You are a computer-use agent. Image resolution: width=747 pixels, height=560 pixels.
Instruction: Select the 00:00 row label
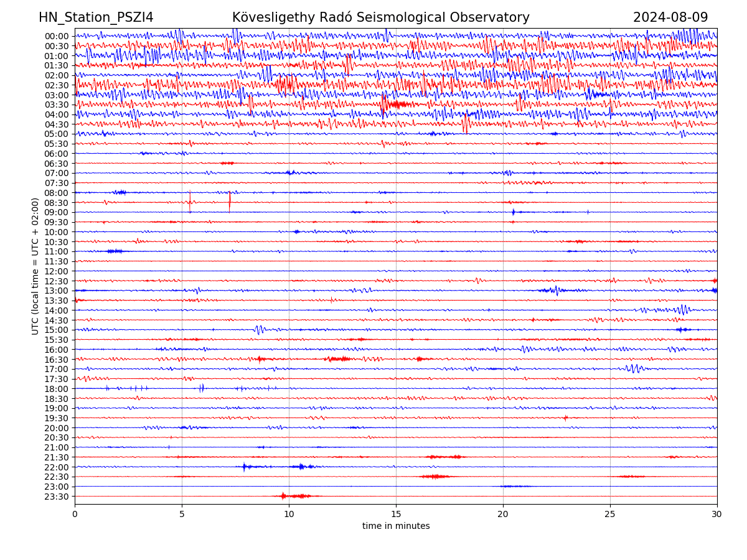(x=57, y=36)
